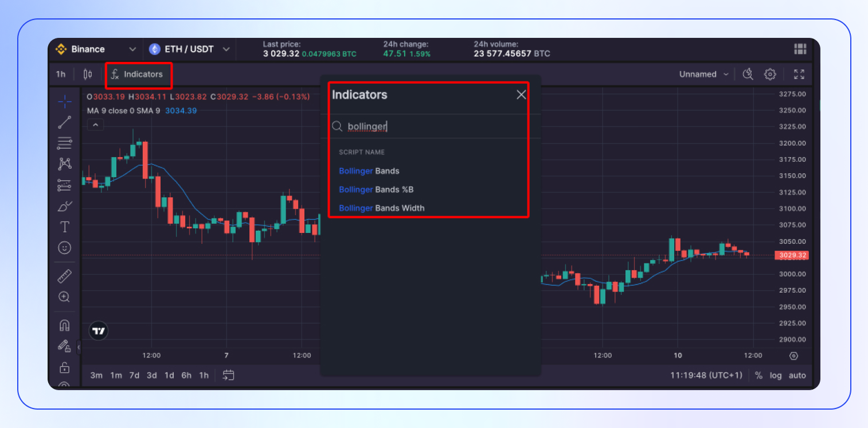Set time range to 1m
Viewport: 868px width, 428px height.
[116, 375]
